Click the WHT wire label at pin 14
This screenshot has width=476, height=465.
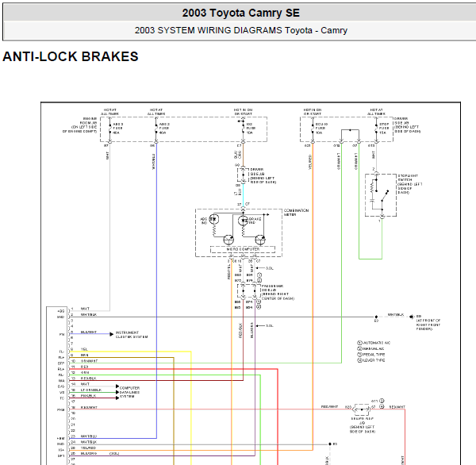click(85, 384)
